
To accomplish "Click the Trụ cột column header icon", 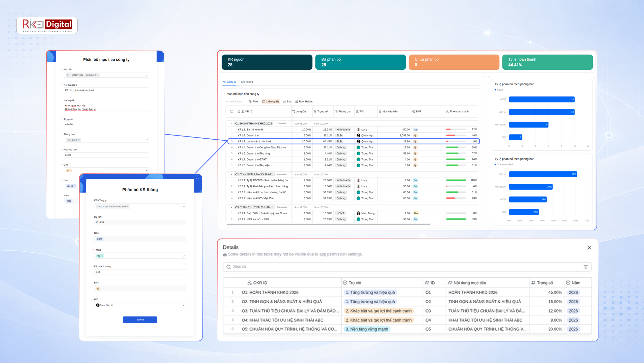I will click(x=345, y=282).
